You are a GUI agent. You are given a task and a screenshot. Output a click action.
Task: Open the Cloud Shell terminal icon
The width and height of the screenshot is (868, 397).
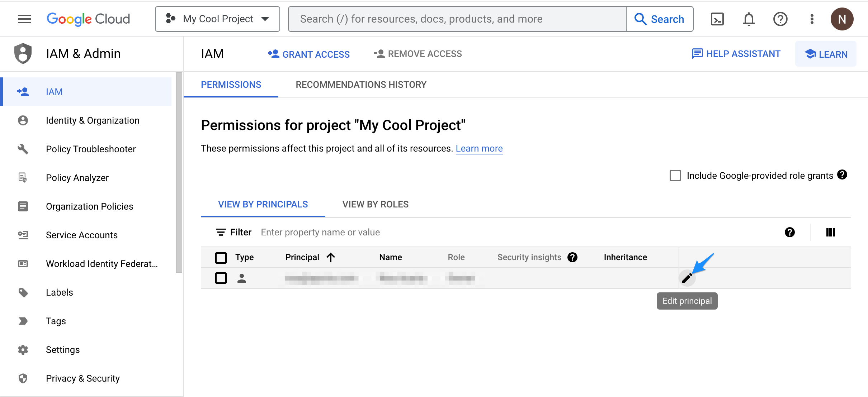pos(717,19)
